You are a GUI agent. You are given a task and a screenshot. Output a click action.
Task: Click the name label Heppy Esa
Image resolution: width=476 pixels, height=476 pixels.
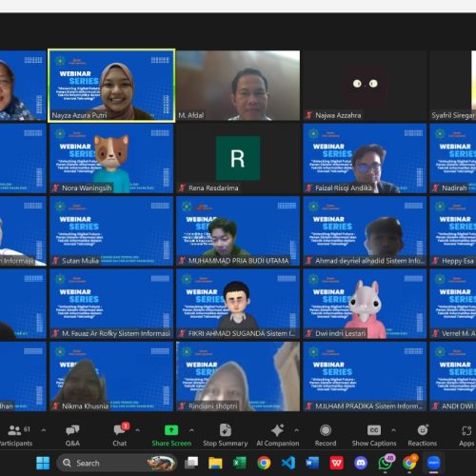coord(458,261)
